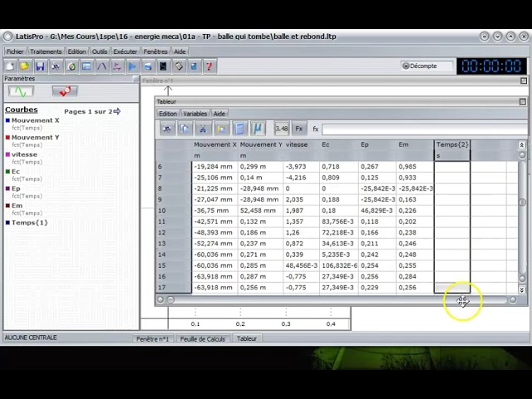This screenshot has height=399, width=532.
Task: Maximize the Fenêtre n°1 sub-window
Action: point(524,81)
